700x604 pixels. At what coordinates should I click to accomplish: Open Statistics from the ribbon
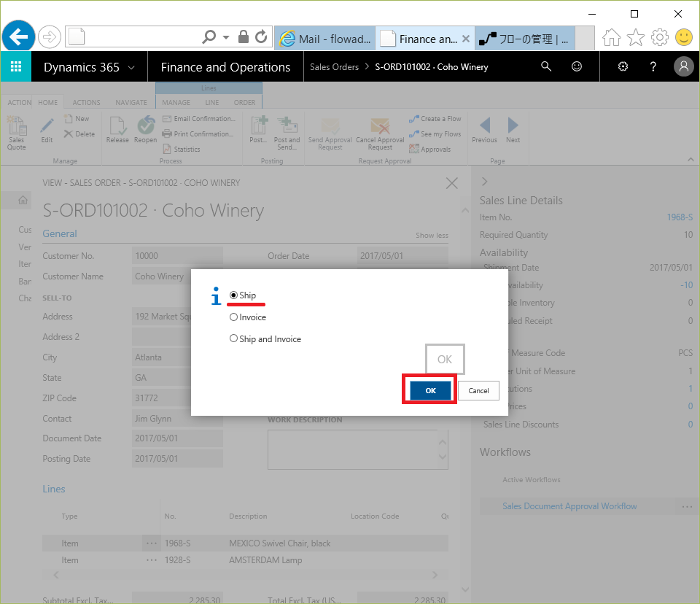[182, 150]
